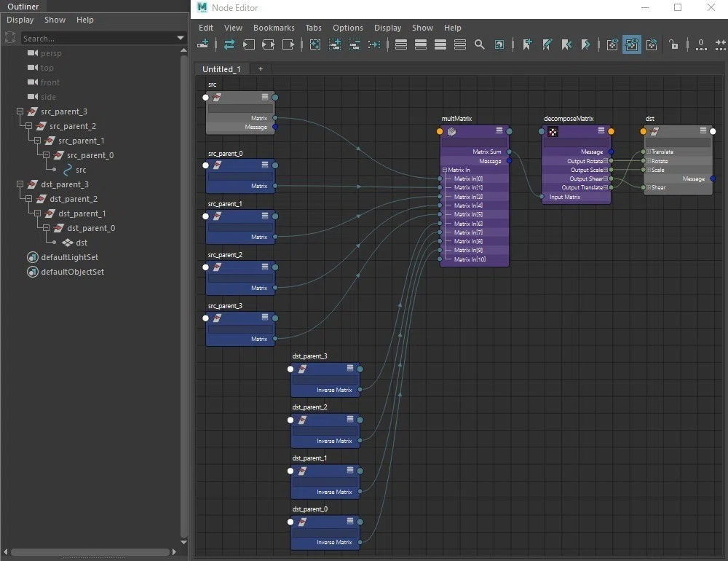Toggle the sync selection arrows icon
728x561 pixels.
pos(229,44)
